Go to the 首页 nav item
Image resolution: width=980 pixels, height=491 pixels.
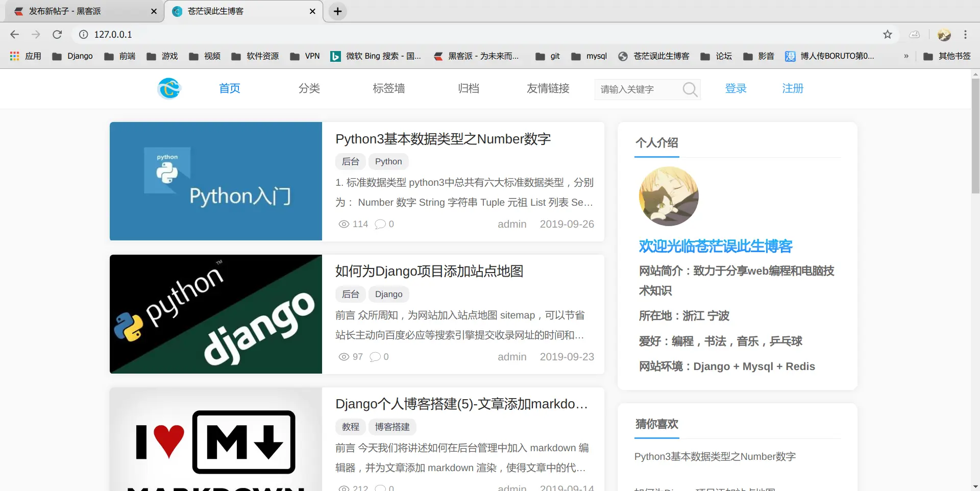(x=230, y=88)
